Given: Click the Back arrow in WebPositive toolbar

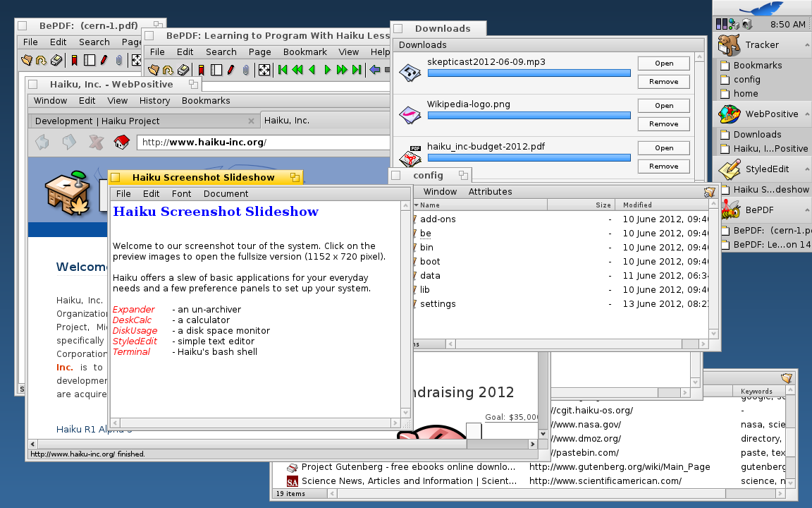Looking at the screenshot, I should (x=43, y=142).
